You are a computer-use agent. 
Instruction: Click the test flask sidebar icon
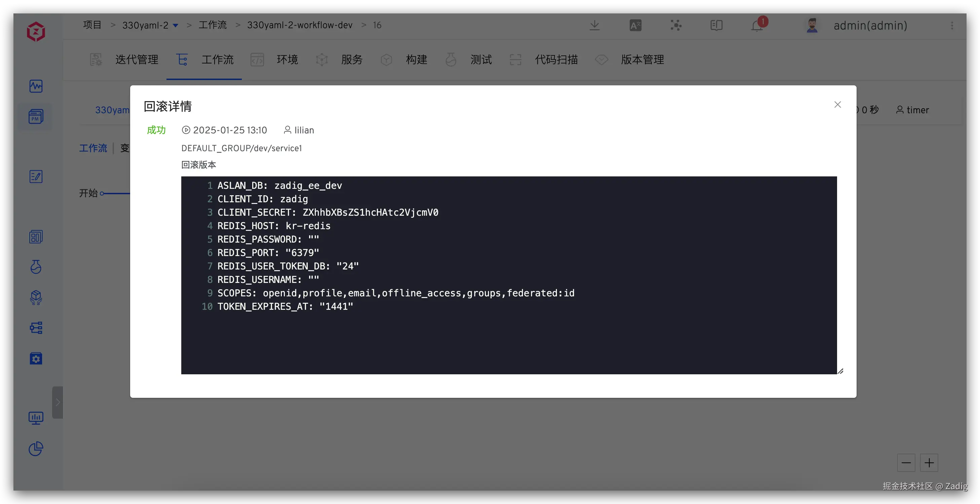pos(36,267)
